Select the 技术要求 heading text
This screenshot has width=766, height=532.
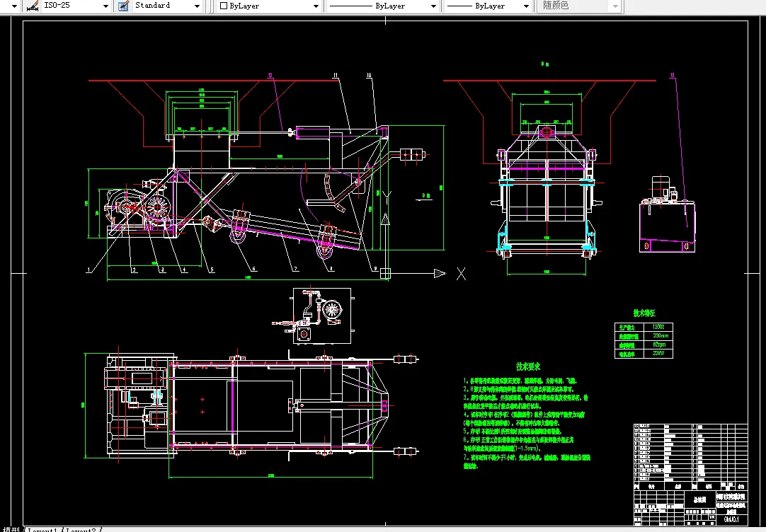(x=528, y=366)
